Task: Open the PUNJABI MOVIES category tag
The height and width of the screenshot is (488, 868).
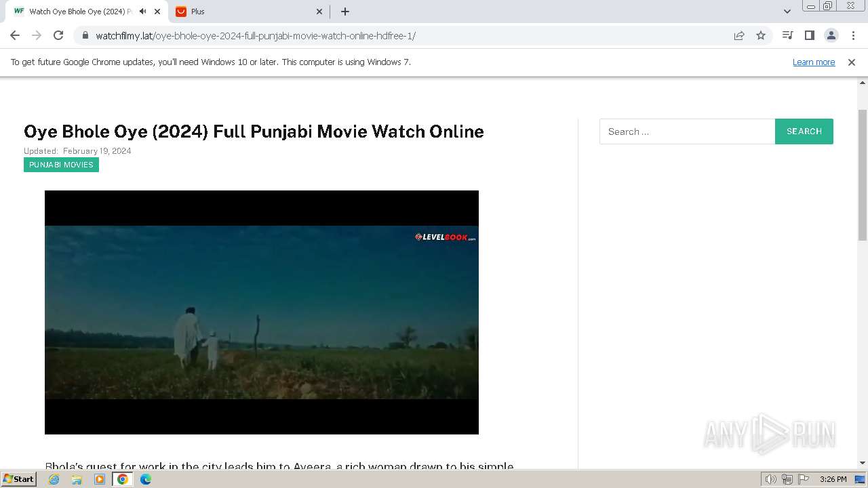Action: coord(61,165)
